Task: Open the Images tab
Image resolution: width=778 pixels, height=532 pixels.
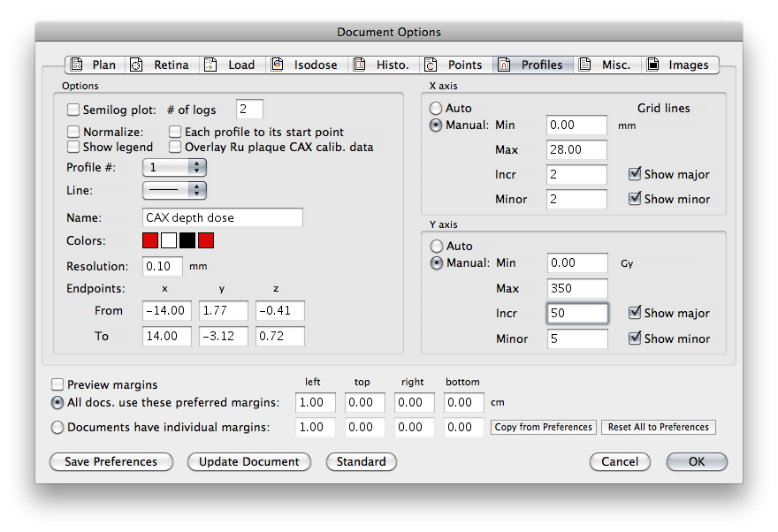Action: click(680, 65)
